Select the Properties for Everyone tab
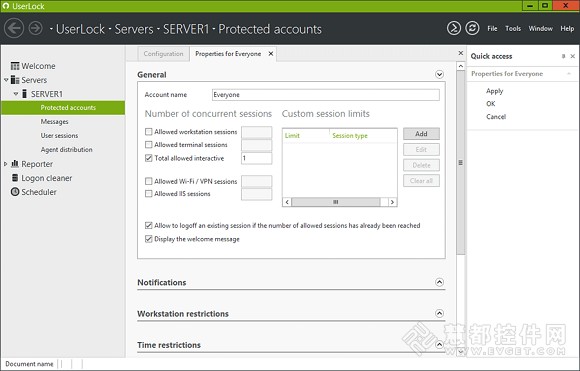Viewport: 580px width, 371px height. [228, 54]
